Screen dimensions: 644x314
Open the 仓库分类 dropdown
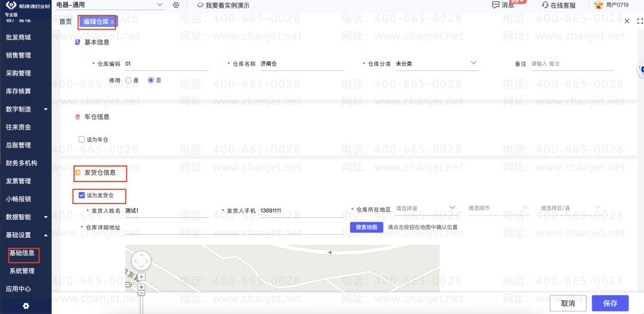coord(437,64)
